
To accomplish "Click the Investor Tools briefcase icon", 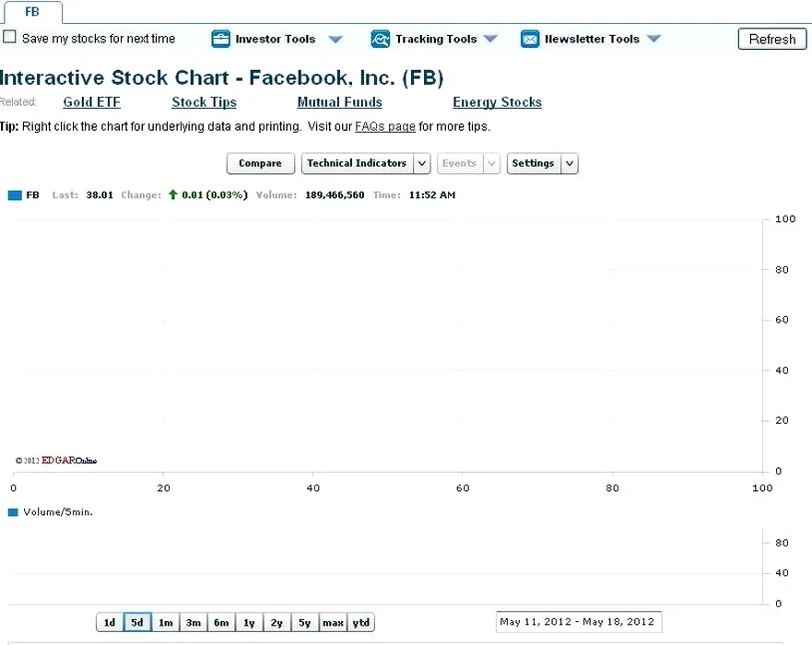I will click(x=220, y=39).
